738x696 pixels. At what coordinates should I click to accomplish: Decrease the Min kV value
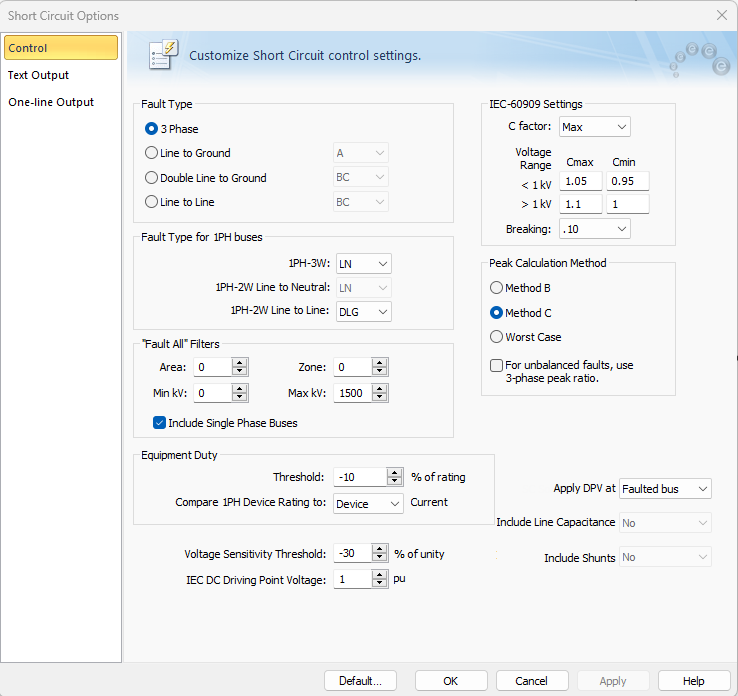click(240, 397)
